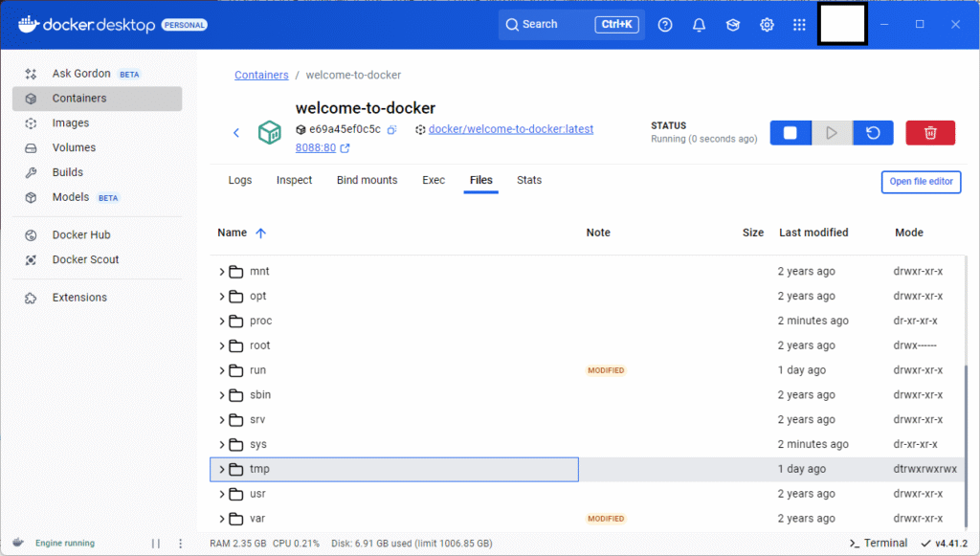Click the Images sidebar icon
Screen dimensions: 980x556
coord(31,123)
